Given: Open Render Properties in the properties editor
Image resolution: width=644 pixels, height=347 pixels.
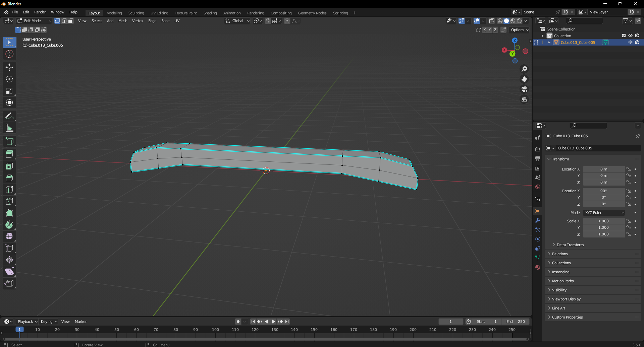Looking at the screenshot, I should 538,149.
